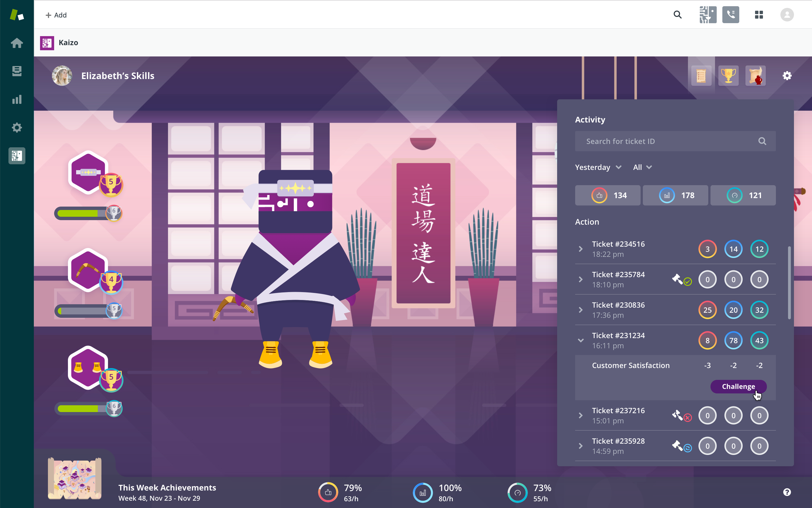This screenshot has width=812, height=508.
Task: Click the headband skill progress bar
Action: pos(88,213)
